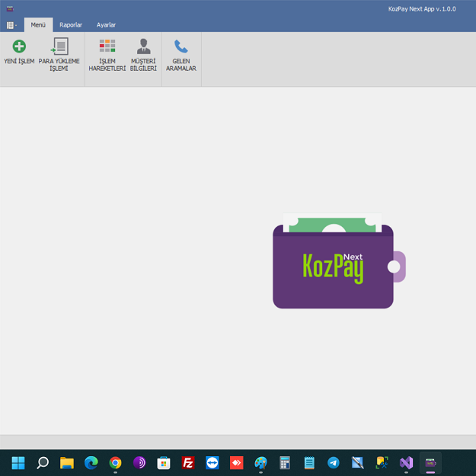
Task: Switch to the Ayarlar tab
Action: [106, 25]
